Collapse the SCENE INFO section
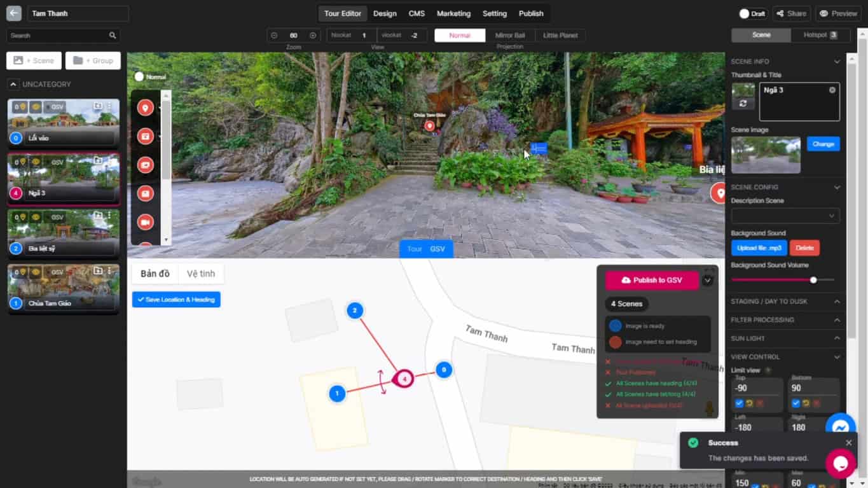The width and height of the screenshot is (868, 488). click(837, 61)
